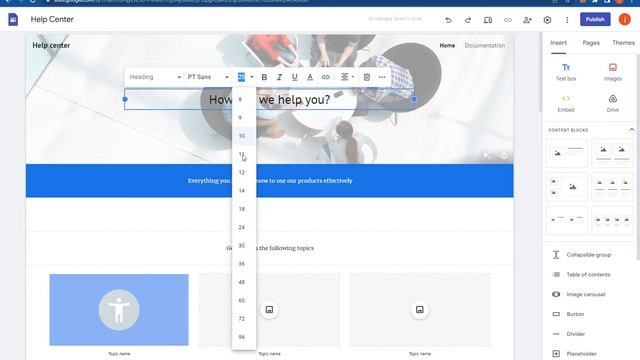Open more text formatting options
The image size is (640, 360).
[x=382, y=77]
